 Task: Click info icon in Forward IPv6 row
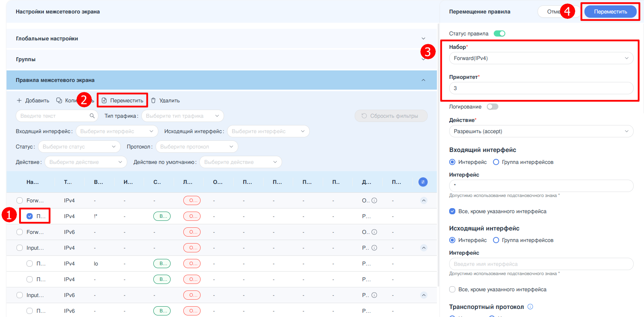pos(374,232)
